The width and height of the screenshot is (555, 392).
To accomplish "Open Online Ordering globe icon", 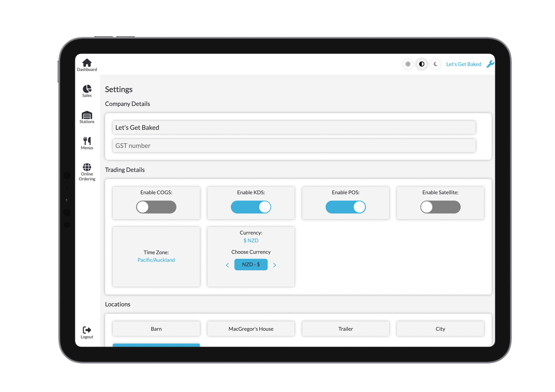I will click(87, 167).
